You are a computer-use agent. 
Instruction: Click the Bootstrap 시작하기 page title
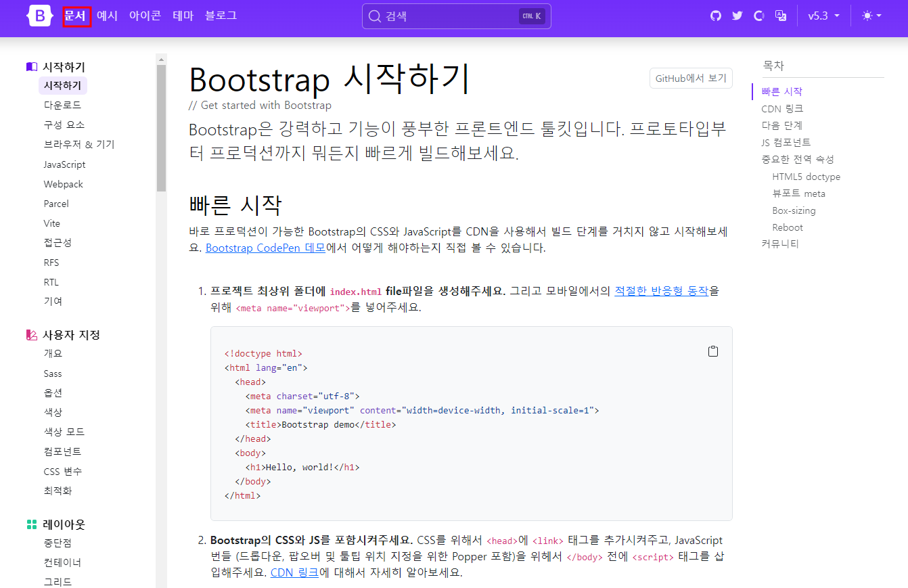(329, 79)
